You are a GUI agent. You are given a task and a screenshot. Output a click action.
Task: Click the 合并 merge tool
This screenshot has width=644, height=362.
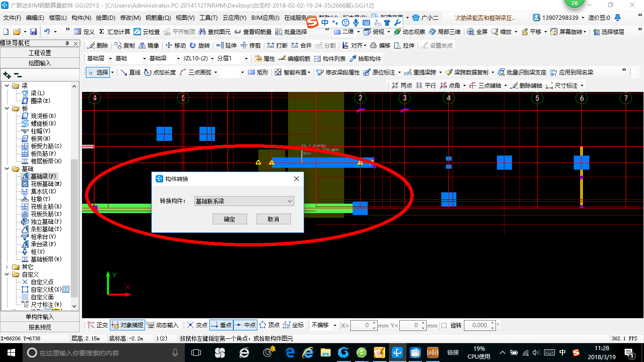tap(302, 46)
